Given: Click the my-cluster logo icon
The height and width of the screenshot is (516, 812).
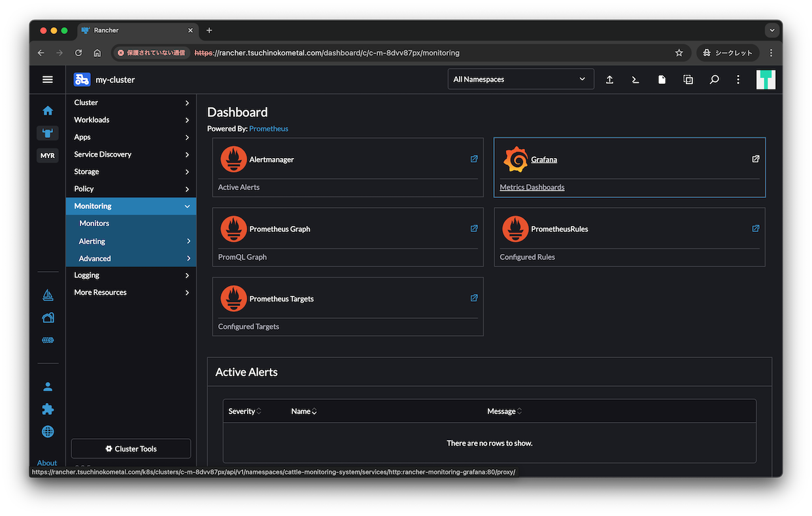Looking at the screenshot, I should [82, 79].
